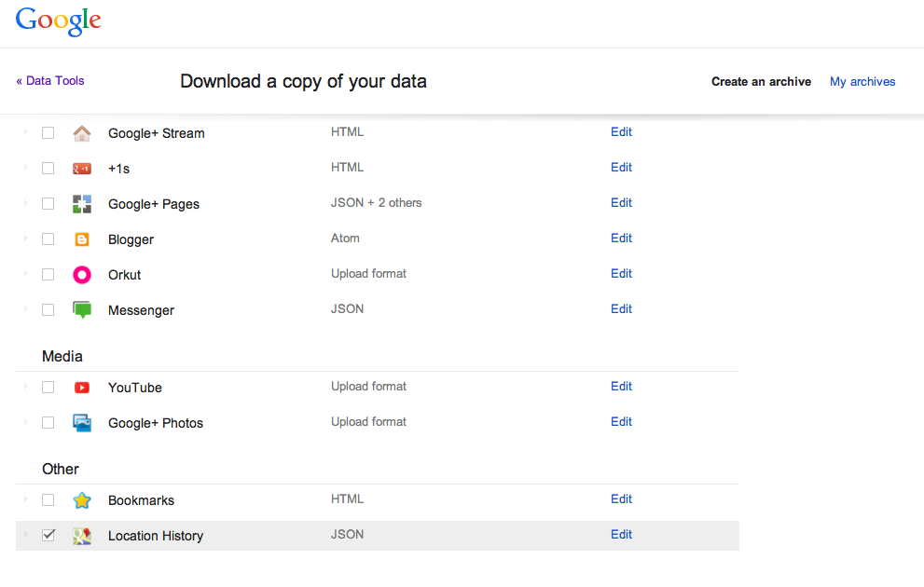
Task: Expand the YouTube row arrow
Action: click(26, 387)
